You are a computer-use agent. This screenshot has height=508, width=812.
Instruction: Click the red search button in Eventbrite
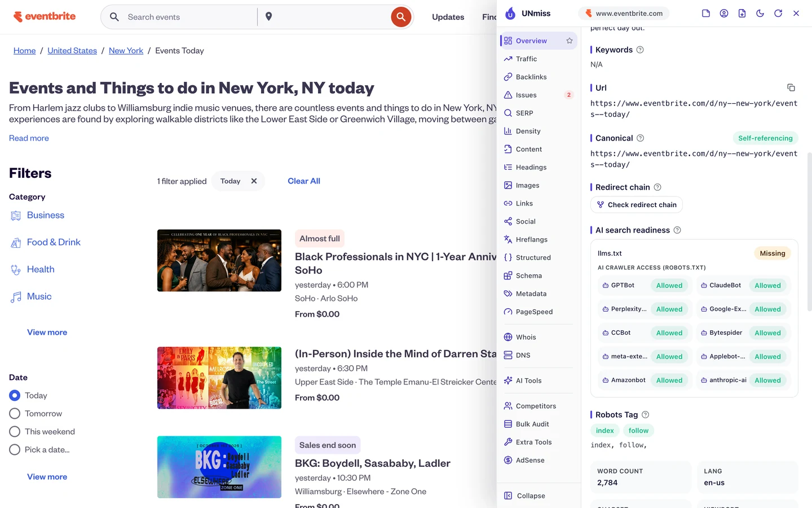[401, 17]
